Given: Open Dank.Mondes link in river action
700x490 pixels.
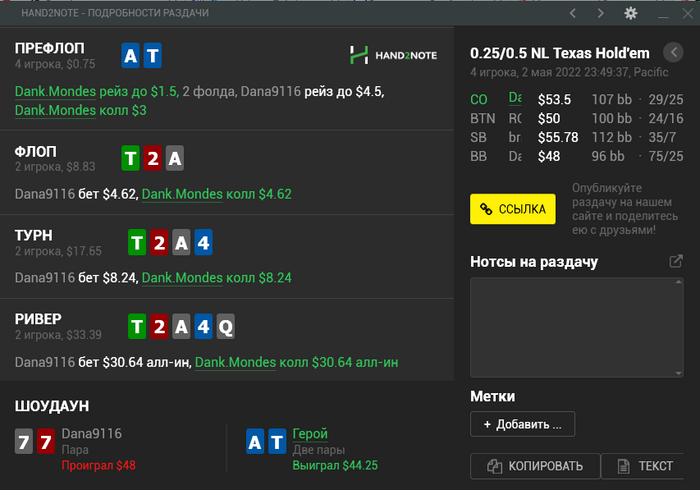Looking at the screenshot, I should tap(235, 362).
